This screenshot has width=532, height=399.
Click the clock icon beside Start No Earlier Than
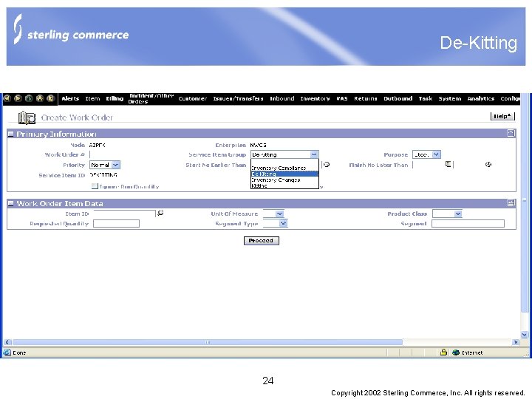pos(327,165)
